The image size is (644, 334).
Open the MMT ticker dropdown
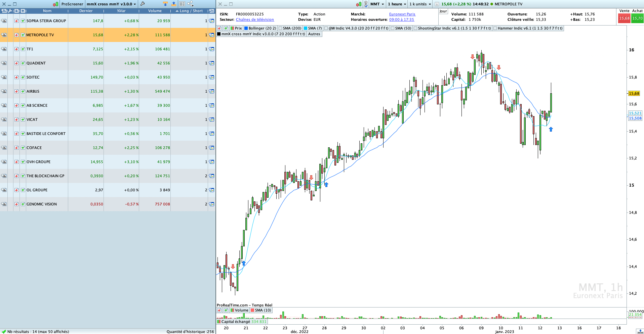[377, 4]
